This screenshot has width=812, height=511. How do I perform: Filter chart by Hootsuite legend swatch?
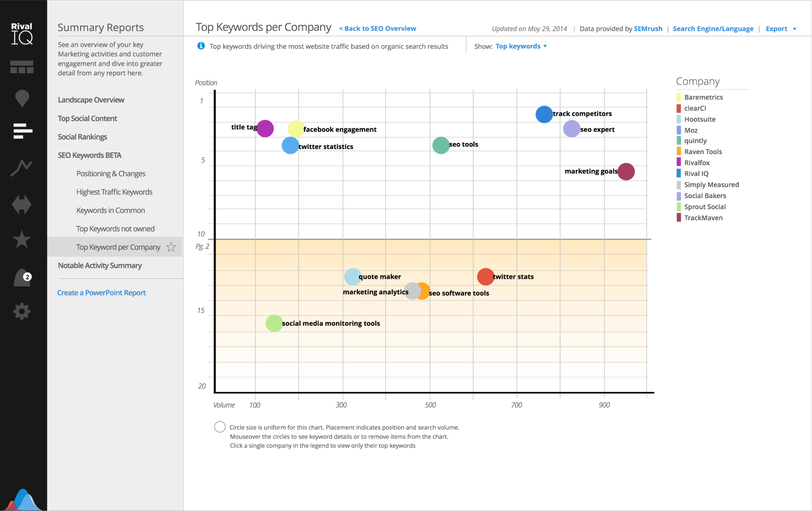[x=679, y=119]
